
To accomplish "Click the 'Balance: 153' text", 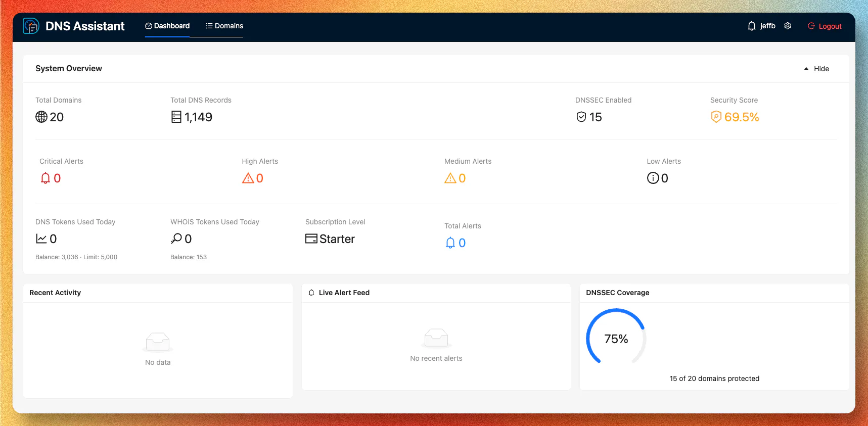I will [x=189, y=257].
